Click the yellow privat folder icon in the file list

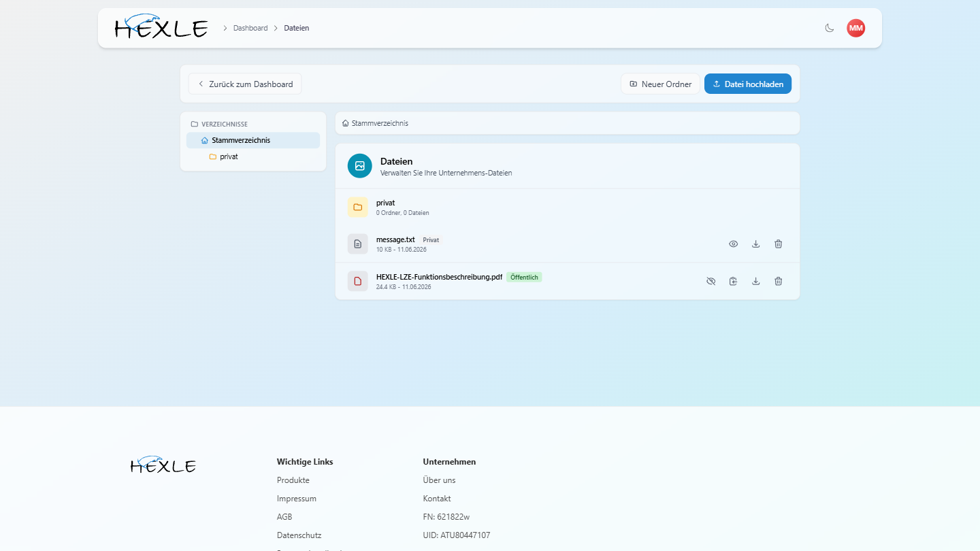tap(358, 207)
